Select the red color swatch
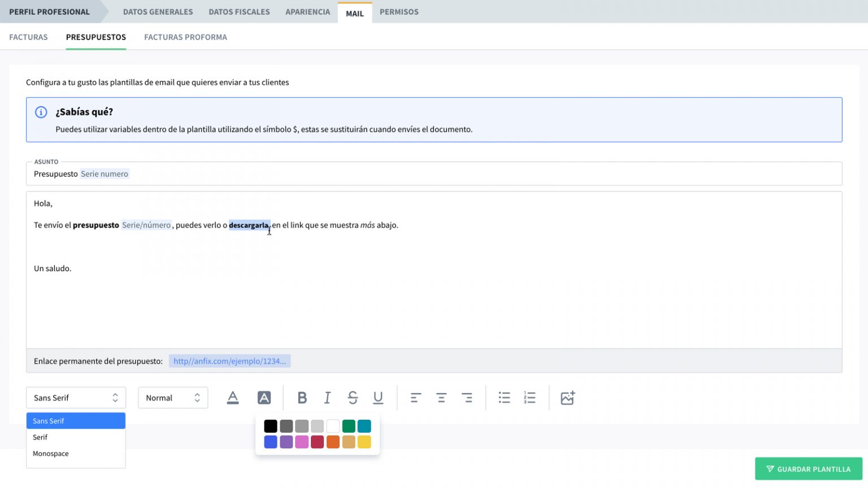This screenshot has height=488, width=868. (317, 442)
